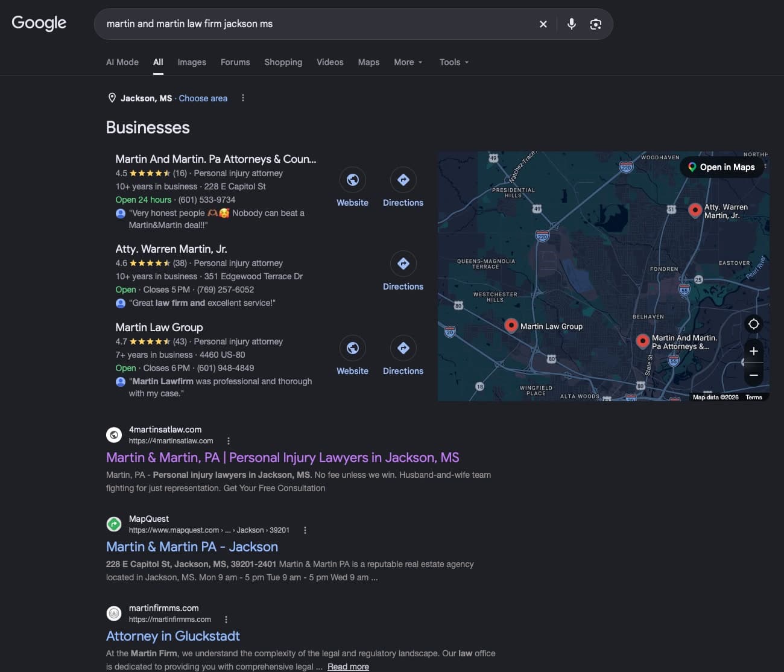Open three-dot options for MapQuest result
Image resolution: width=784 pixels, height=672 pixels.
point(305,530)
